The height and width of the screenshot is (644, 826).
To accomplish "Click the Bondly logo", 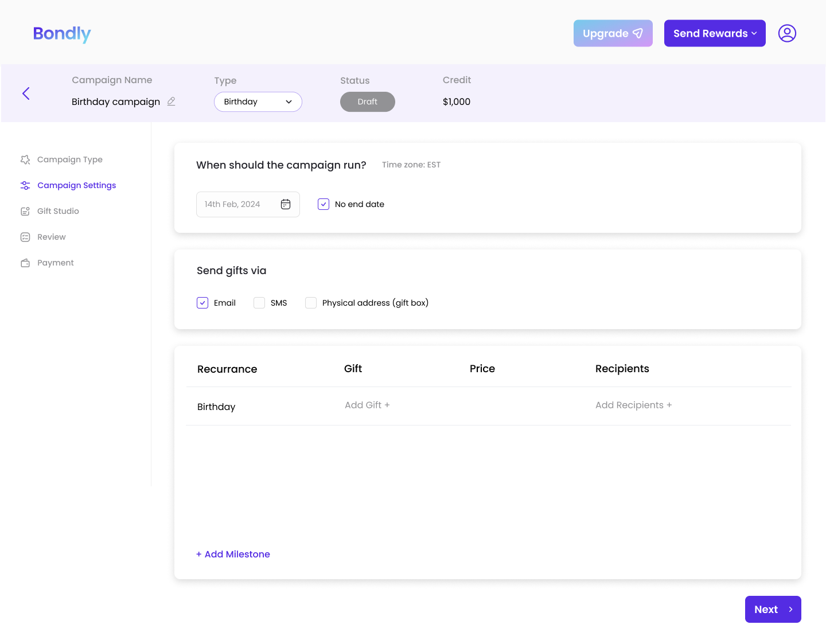I will (x=62, y=34).
